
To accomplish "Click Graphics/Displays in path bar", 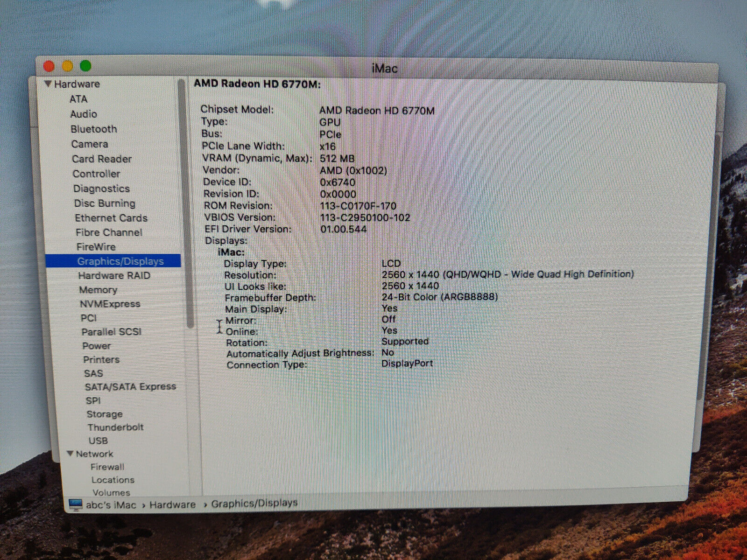I will [x=254, y=503].
